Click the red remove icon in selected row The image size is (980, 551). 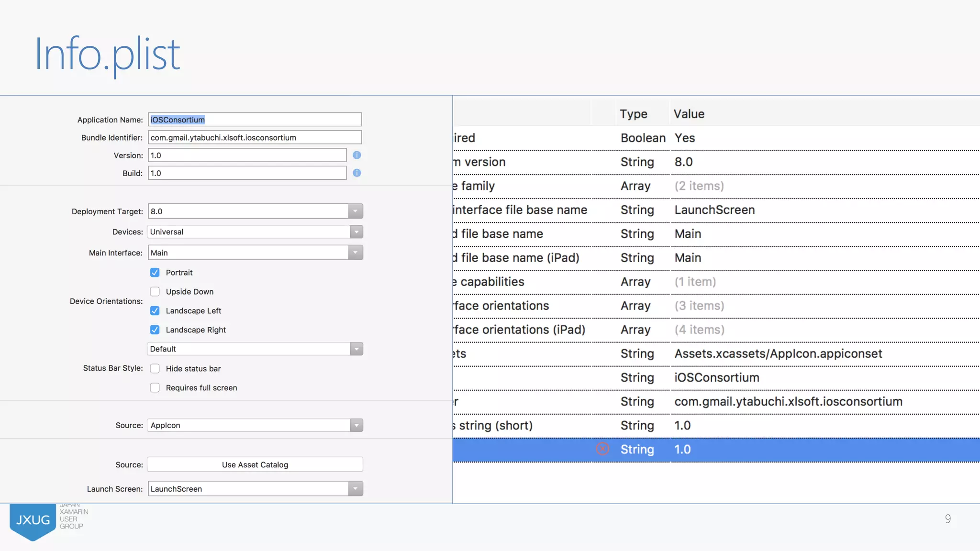tap(602, 449)
